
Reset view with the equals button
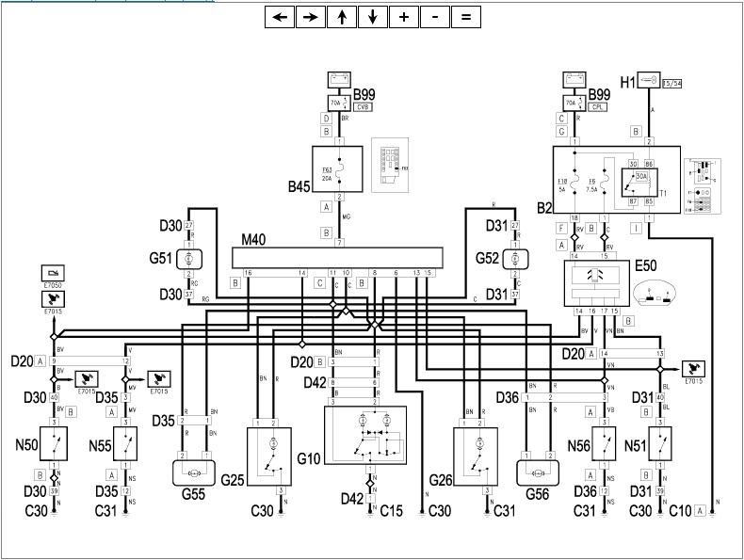466,17
